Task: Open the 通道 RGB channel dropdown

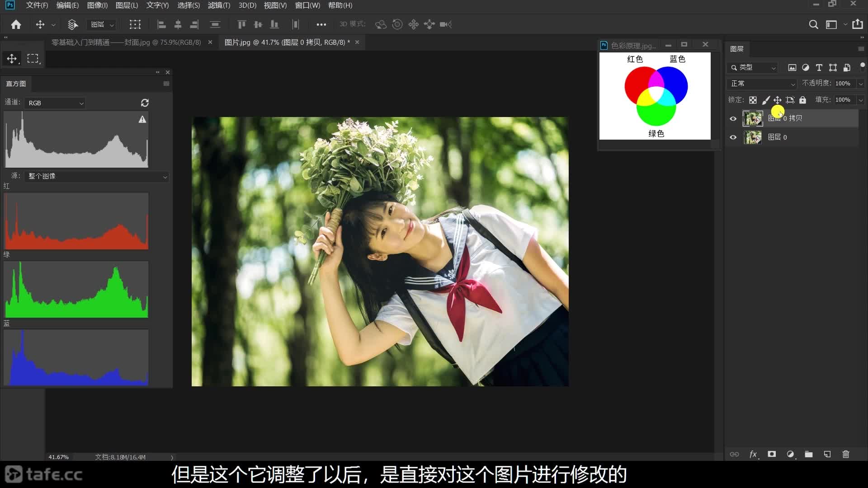Action: coord(55,103)
